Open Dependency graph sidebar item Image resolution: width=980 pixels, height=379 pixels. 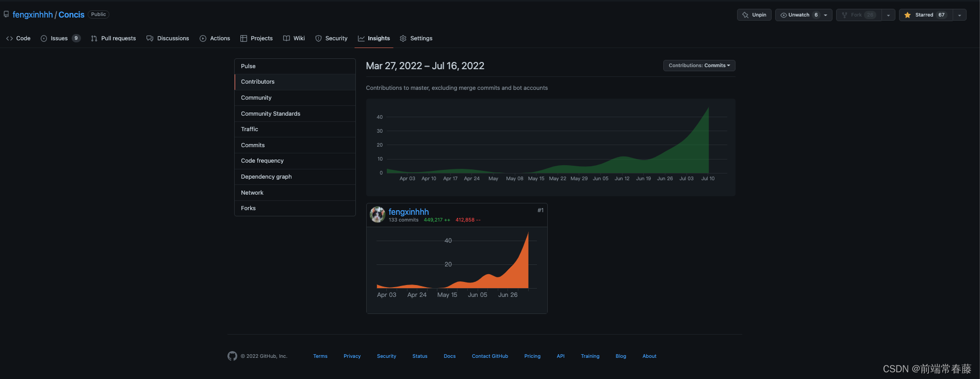click(295, 177)
